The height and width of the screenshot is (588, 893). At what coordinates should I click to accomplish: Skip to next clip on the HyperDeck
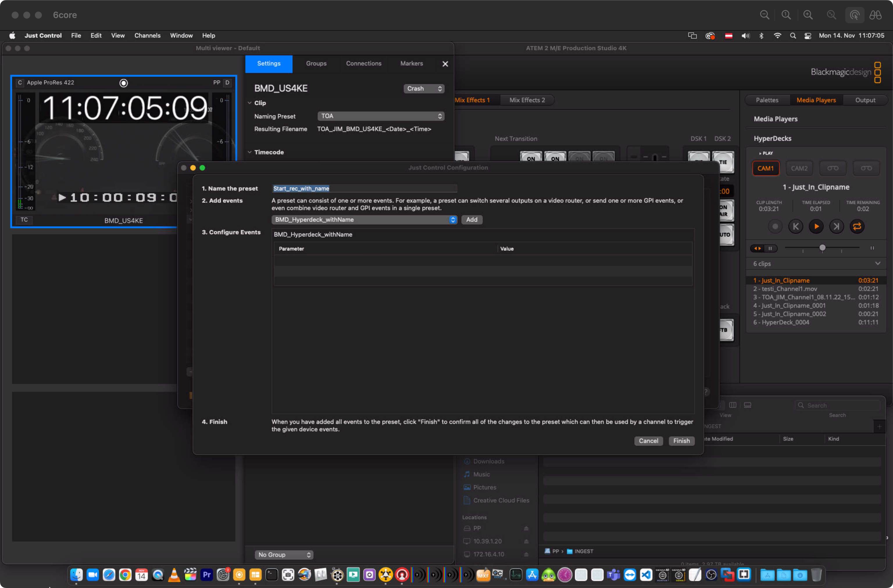pyautogui.click(x=836, y=227)
